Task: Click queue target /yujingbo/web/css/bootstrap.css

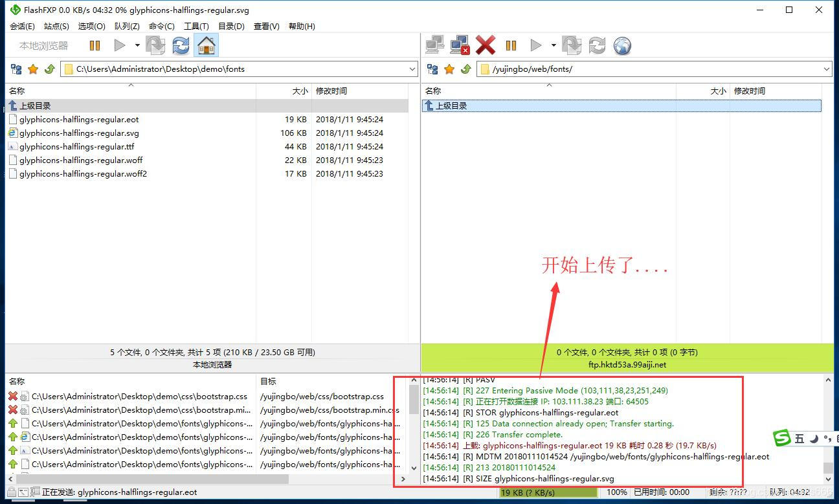Action: 322,396
